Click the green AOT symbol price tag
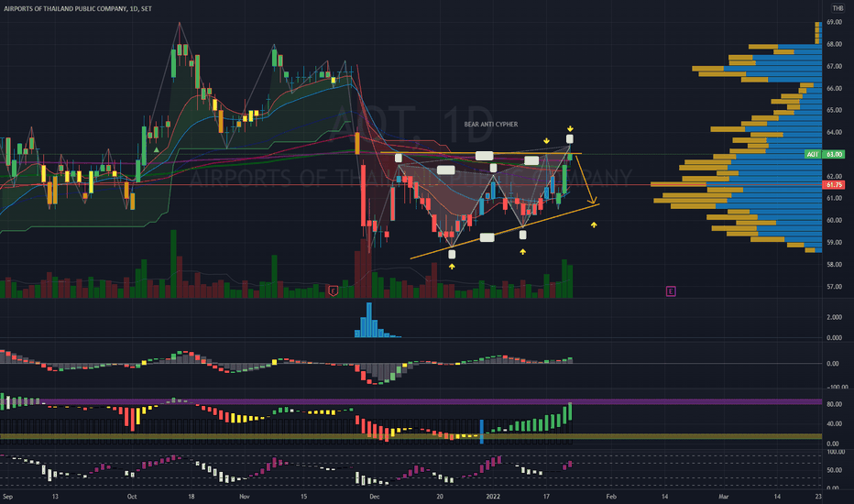This screenshot has height=504, width=854. [813, 154]
